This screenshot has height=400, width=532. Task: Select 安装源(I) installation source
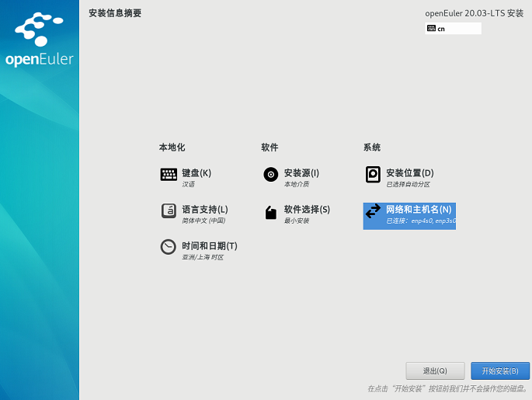click(301, 173)
